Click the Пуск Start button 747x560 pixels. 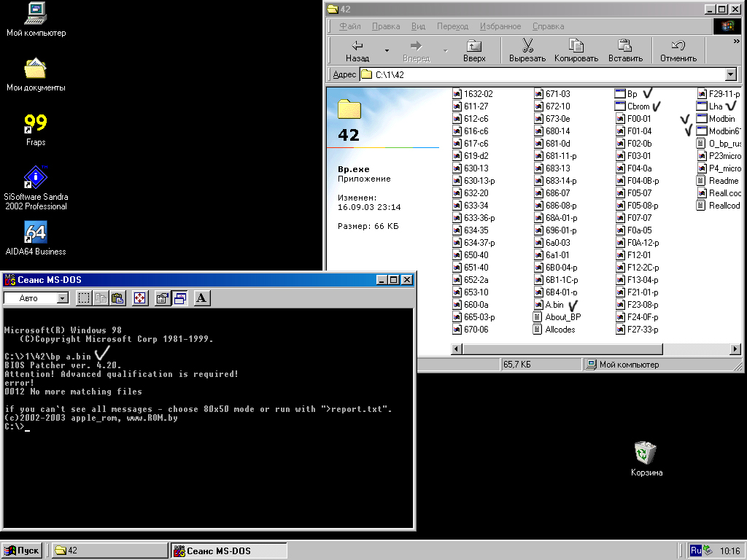[x=22, y=551]
